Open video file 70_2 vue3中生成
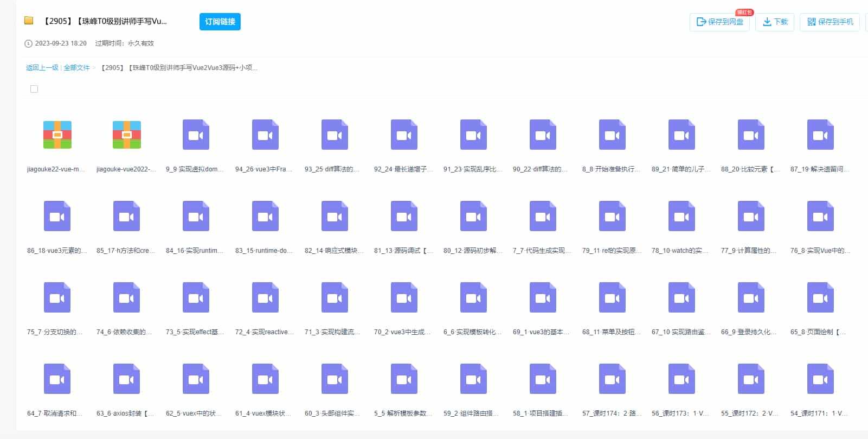The image size is (868, 439). 404,297
